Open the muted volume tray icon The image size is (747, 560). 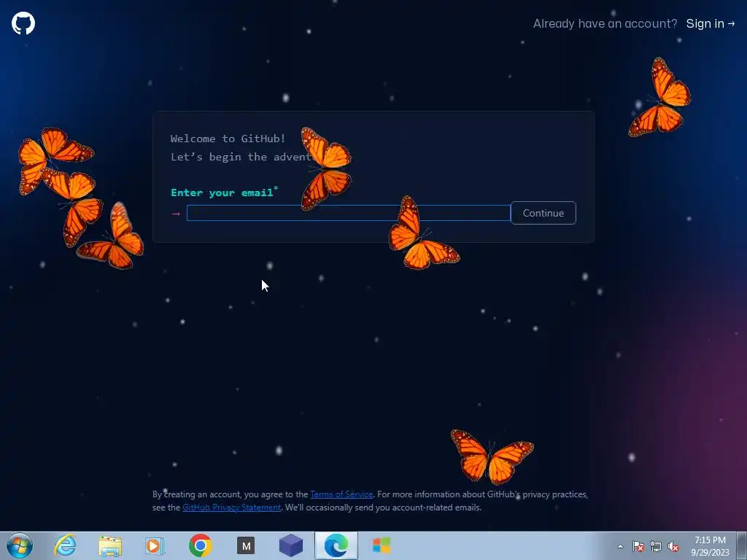(673, 546)
